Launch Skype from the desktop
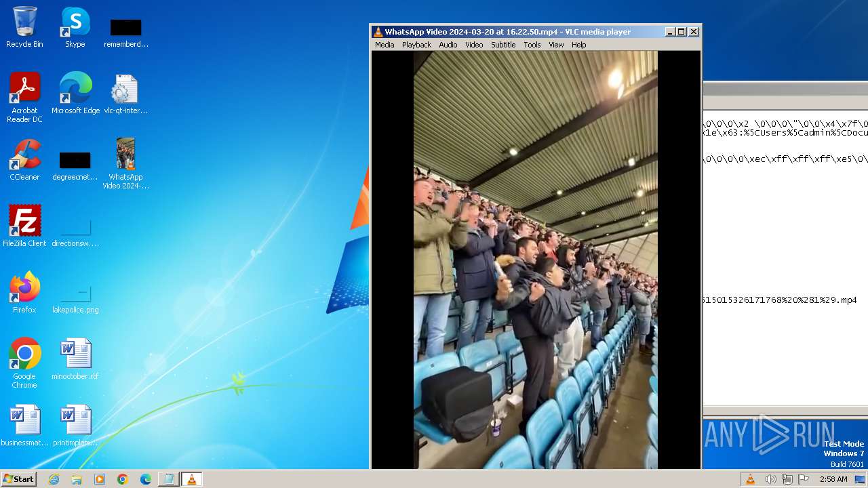Screen dimensions: 868x488 point(75,27)
